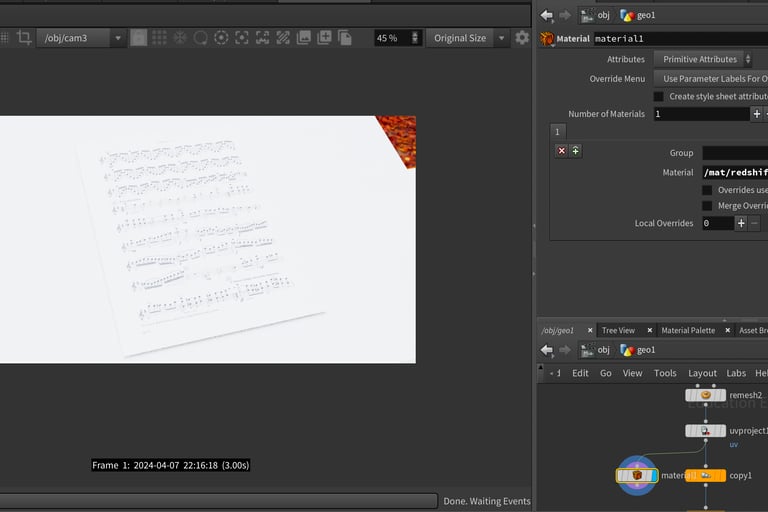This screenshot has height=512, width=768.
Task: Close the Tree View tab
Action: pyautogui.click(x=650, y=331)
